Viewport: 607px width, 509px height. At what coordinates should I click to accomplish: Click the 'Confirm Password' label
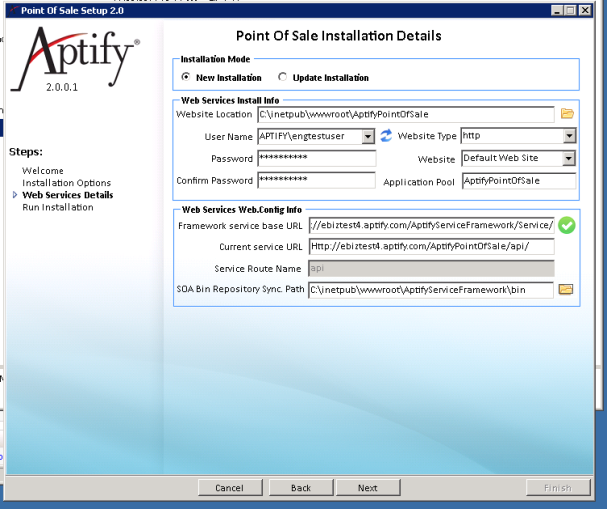click(x=214, y=181)
